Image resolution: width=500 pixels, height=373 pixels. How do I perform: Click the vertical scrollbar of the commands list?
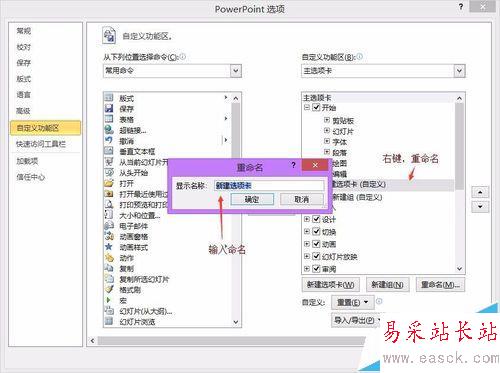(236, 210)
